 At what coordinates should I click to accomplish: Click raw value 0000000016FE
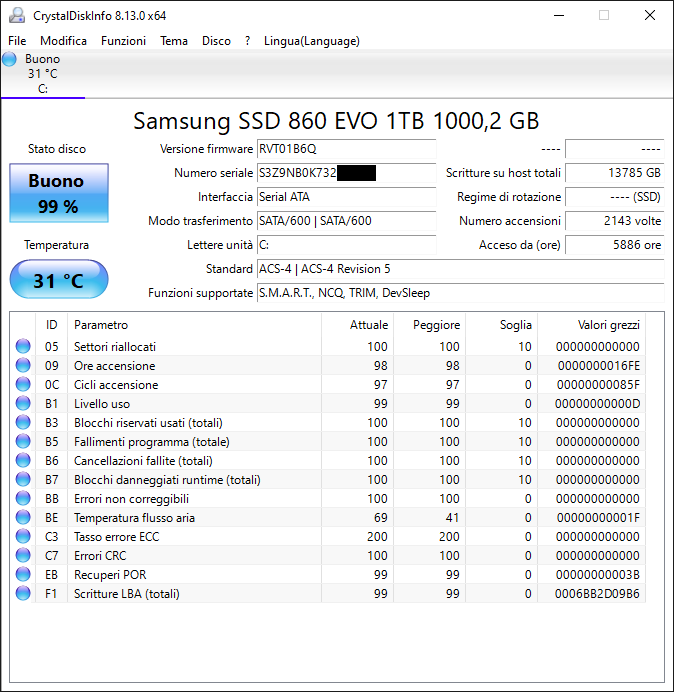click(x=599, y=365)
